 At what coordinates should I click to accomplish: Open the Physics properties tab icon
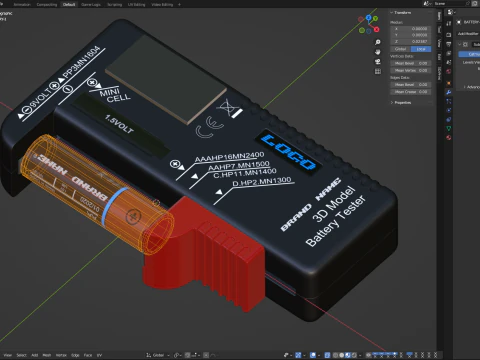point(449,110)
